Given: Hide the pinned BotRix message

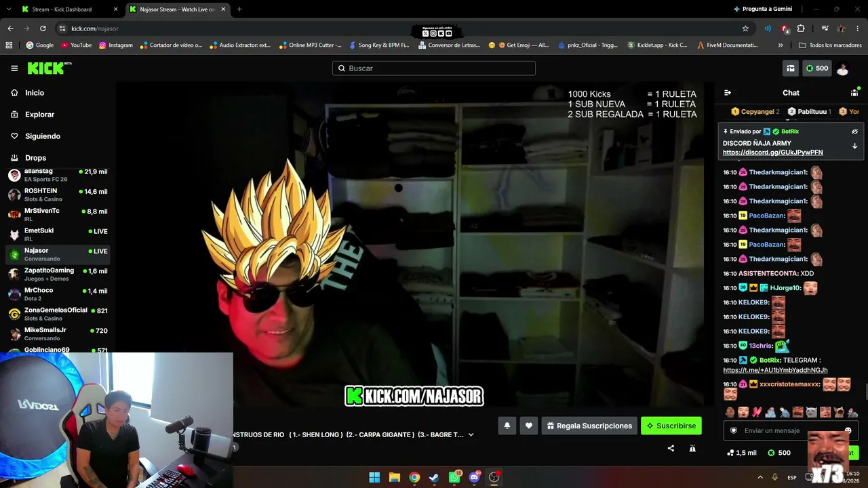Looking at the screenshot, I should pyautogui.click(x=854, y=131).
